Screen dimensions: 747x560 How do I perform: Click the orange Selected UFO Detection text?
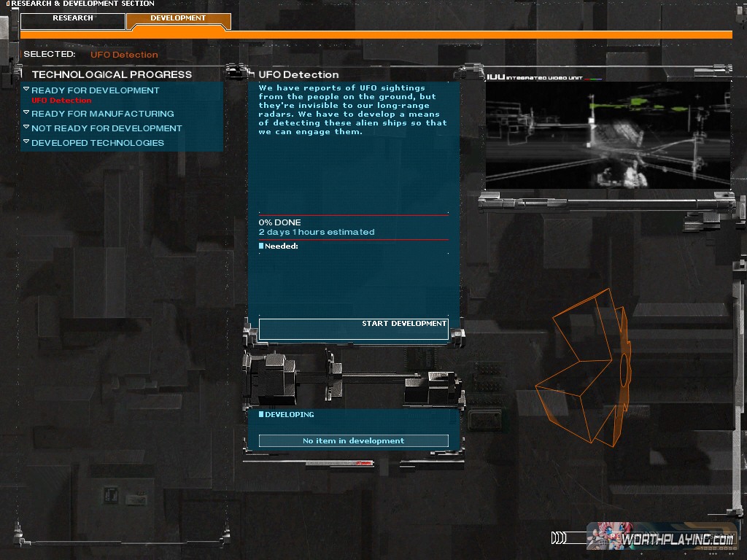point(124,55)
